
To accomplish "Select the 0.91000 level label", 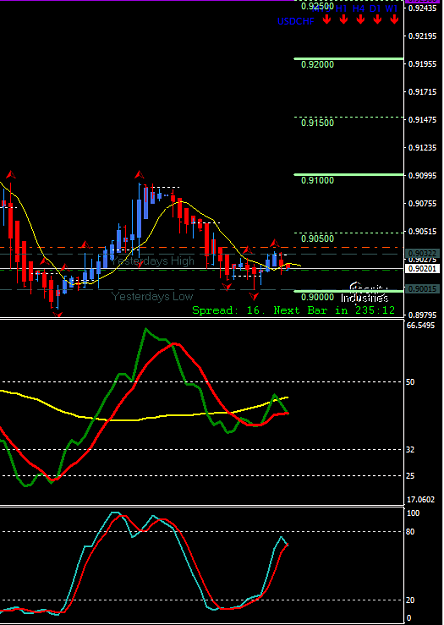I will coord(318,181).
